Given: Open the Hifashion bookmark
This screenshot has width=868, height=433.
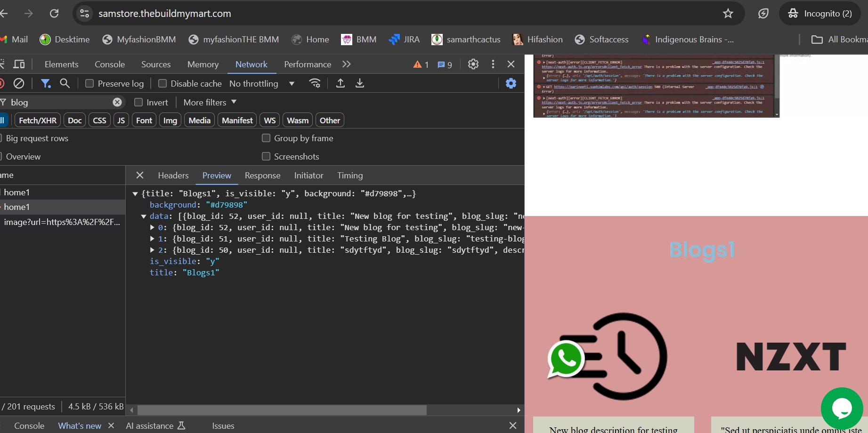Looking at the screenshot, I should [x=537, y=40].
